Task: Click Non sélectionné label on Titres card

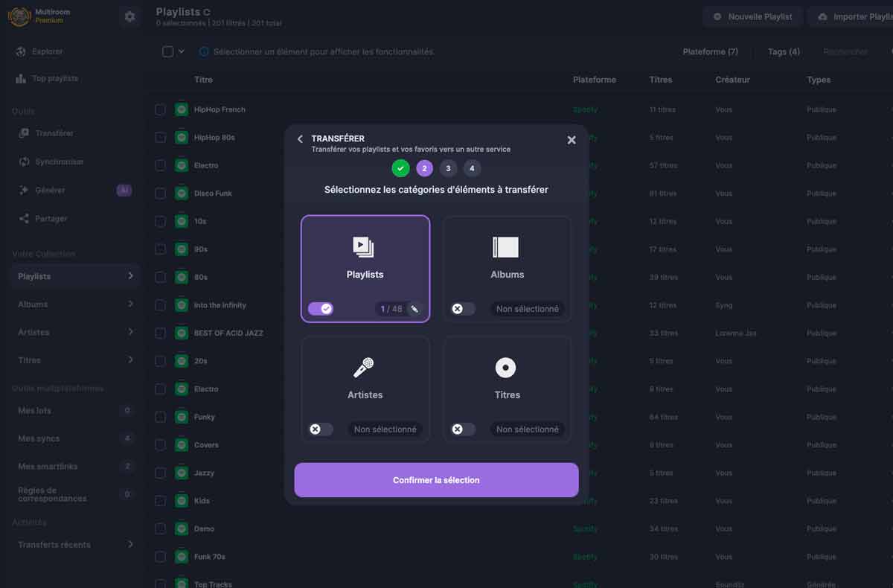Action: tap(528, 429)
